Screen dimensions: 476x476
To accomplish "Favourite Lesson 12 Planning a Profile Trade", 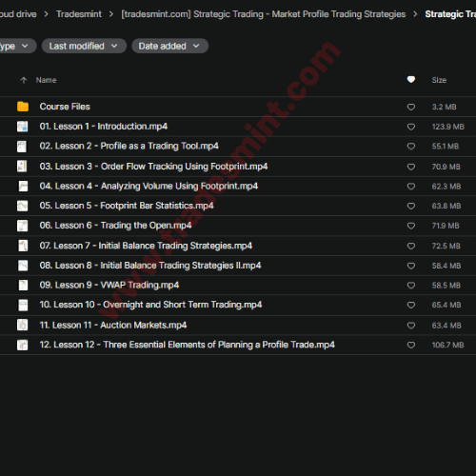I will tap(411, 345).
